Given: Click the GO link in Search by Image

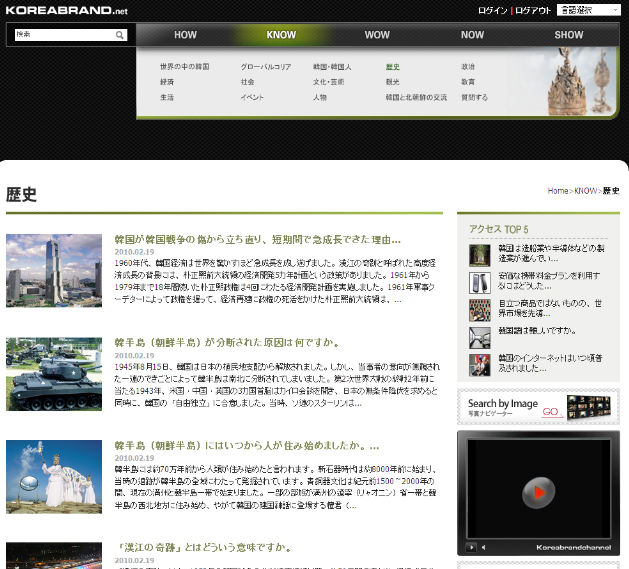Looking at the screenshot, I should [550, 412].
